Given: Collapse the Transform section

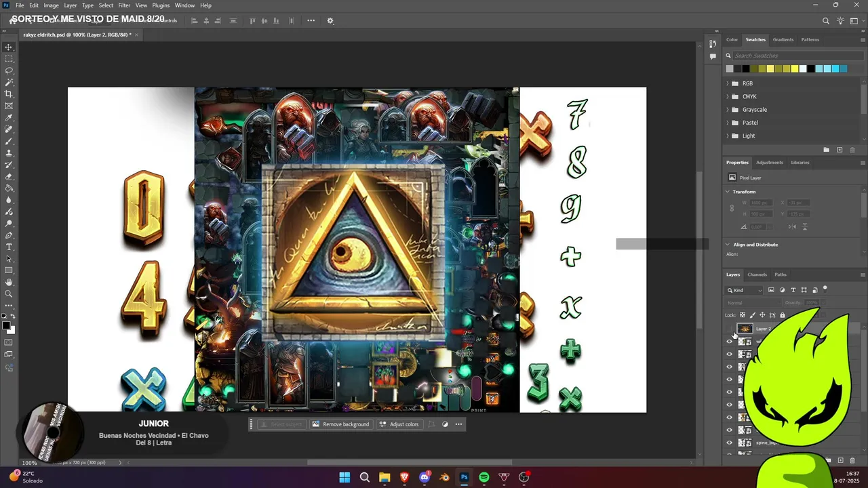Looking at the screenshot, I should coord(728,192).
